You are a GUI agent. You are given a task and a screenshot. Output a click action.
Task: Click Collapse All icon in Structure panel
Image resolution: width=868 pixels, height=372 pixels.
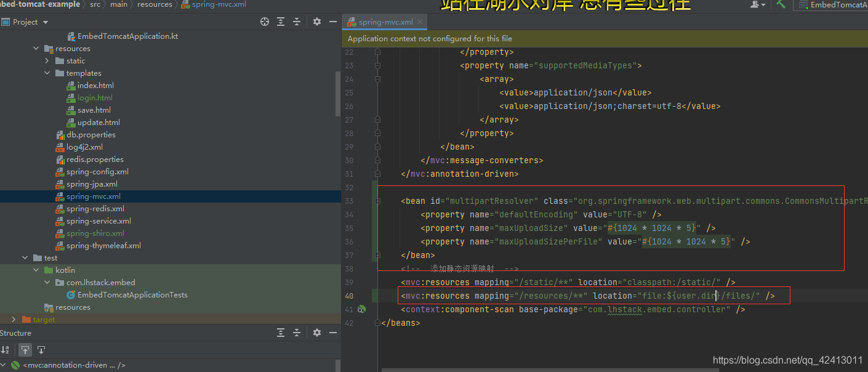point(297,333)
